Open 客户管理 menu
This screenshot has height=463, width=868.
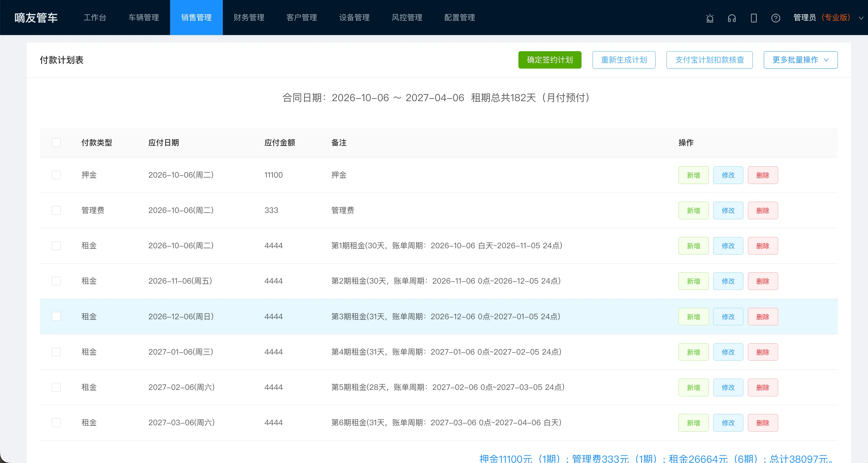click(302, 17)
